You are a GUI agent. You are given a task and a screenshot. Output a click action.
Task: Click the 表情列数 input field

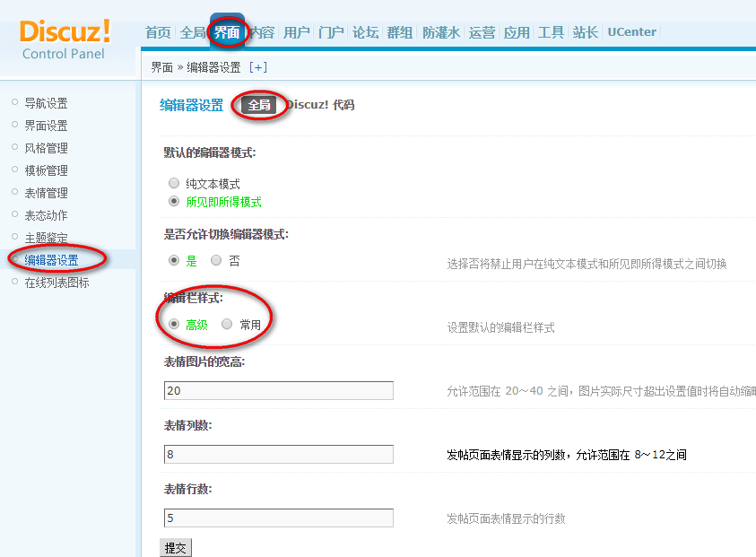(x=279, y=454)
